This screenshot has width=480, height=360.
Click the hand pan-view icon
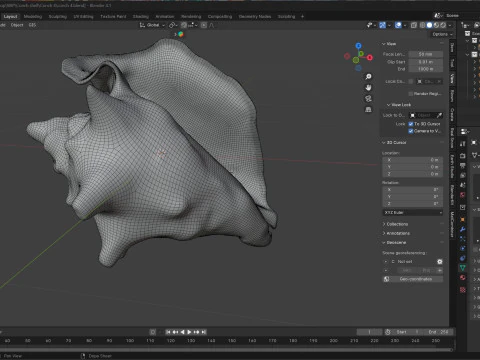(x=368, y=88)
